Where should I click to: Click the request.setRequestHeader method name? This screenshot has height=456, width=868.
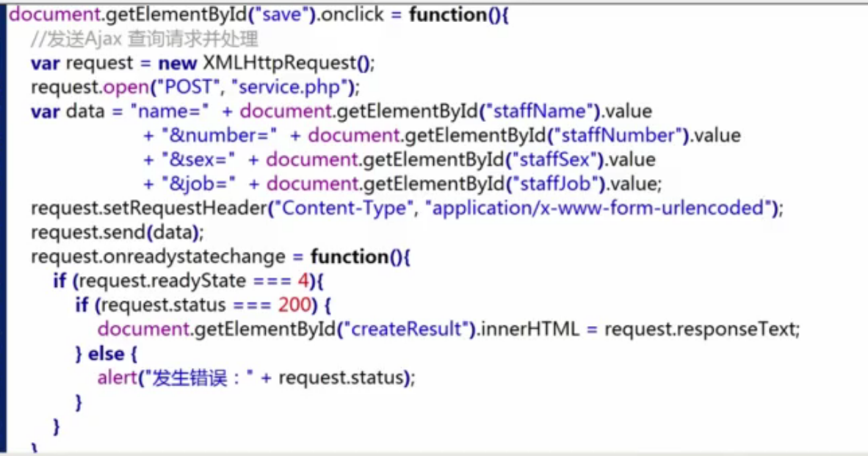click(x=185, y=208)
